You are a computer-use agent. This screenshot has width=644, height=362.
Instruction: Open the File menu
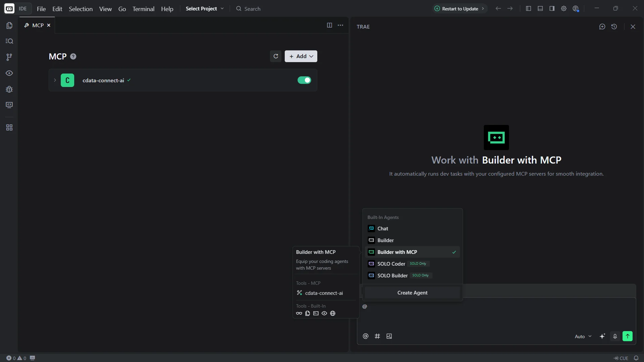pos(41,9)
